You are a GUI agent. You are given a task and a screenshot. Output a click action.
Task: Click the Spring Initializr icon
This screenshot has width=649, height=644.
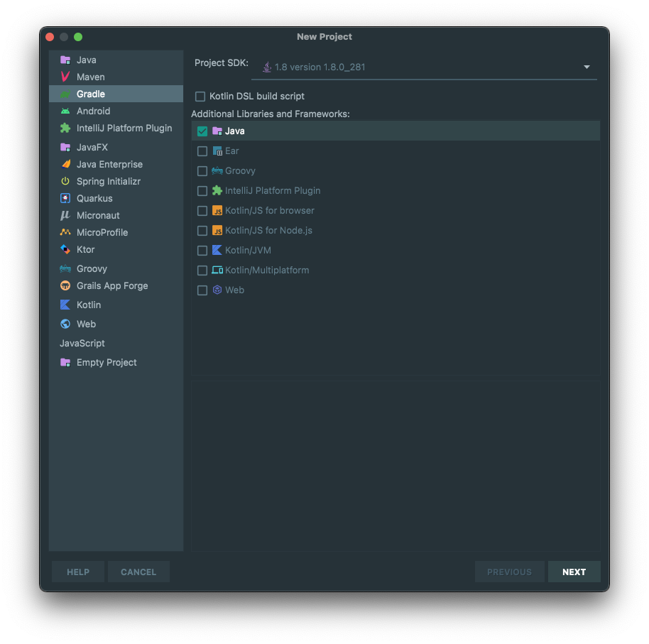tap(64, 181)
